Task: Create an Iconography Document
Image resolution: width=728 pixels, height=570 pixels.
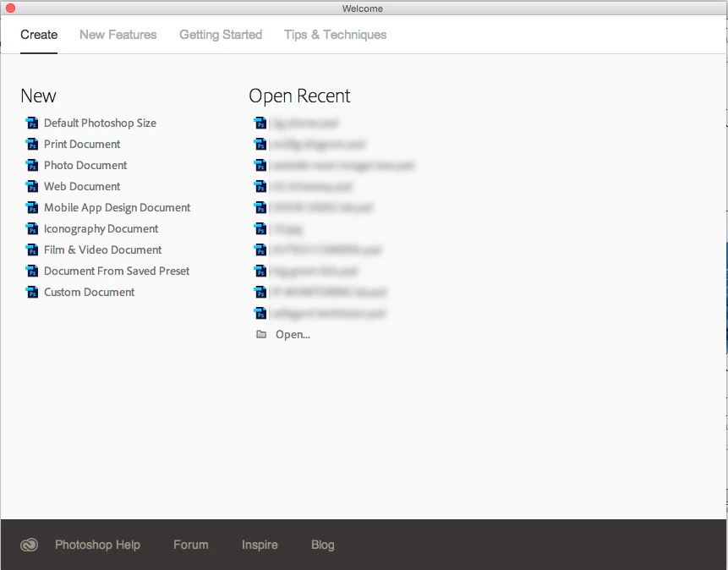Action: (x=101, y=228)
